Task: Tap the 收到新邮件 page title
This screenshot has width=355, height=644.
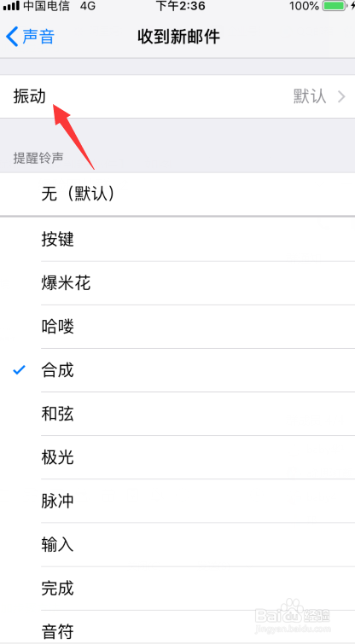Action: (x=178, y=37)
